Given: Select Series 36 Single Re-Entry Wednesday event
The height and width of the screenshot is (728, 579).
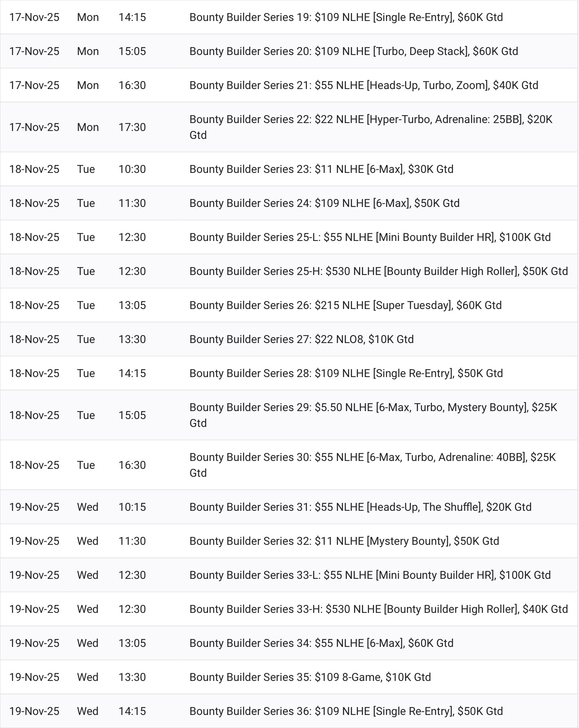Looking at the screenshot, I should tap(346, 711).
